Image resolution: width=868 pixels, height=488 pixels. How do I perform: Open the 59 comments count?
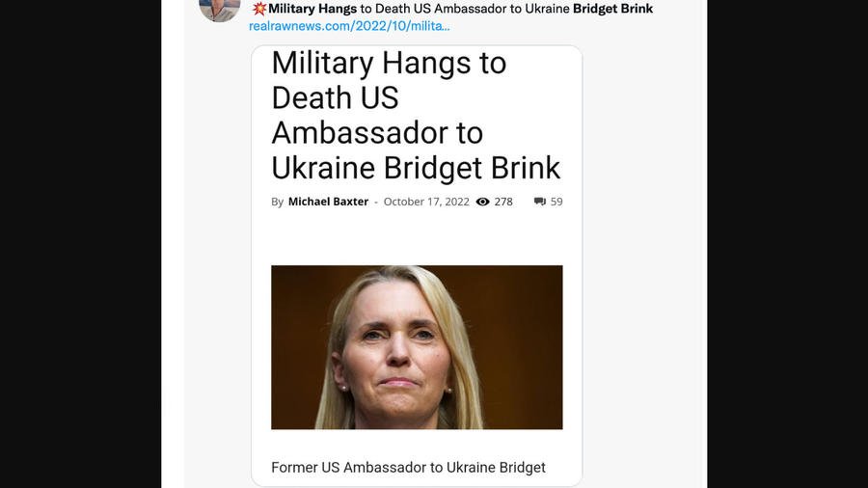[x=556, y=202]
